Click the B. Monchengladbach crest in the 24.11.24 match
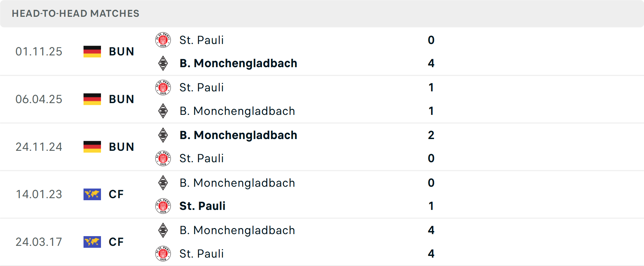The image size is (644, 266). click(163, 135)
